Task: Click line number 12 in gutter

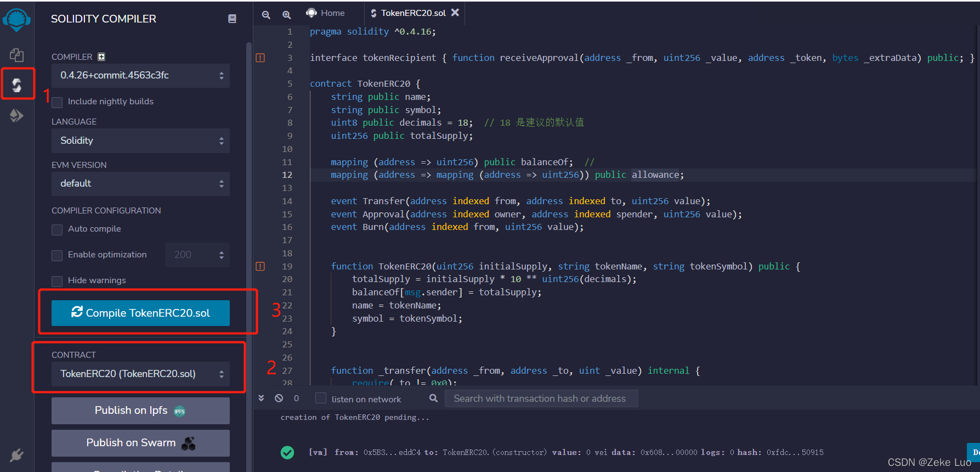Action: (x=287, y=175)
